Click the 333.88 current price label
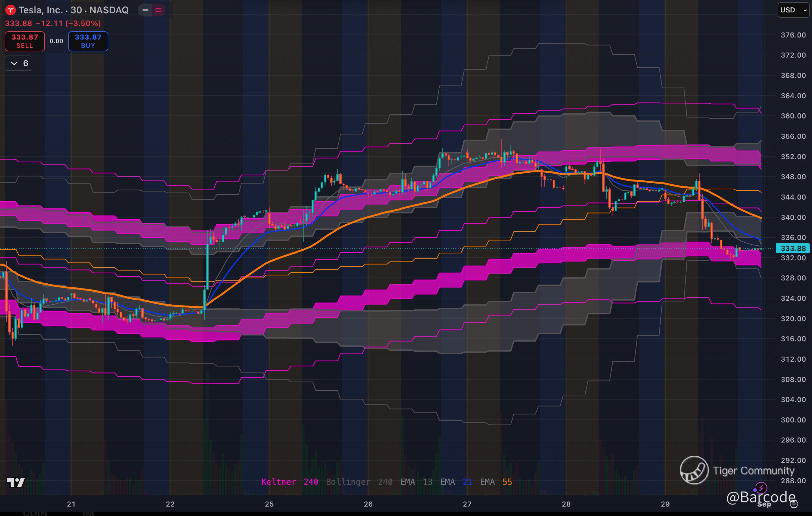 tap(793, 249)
